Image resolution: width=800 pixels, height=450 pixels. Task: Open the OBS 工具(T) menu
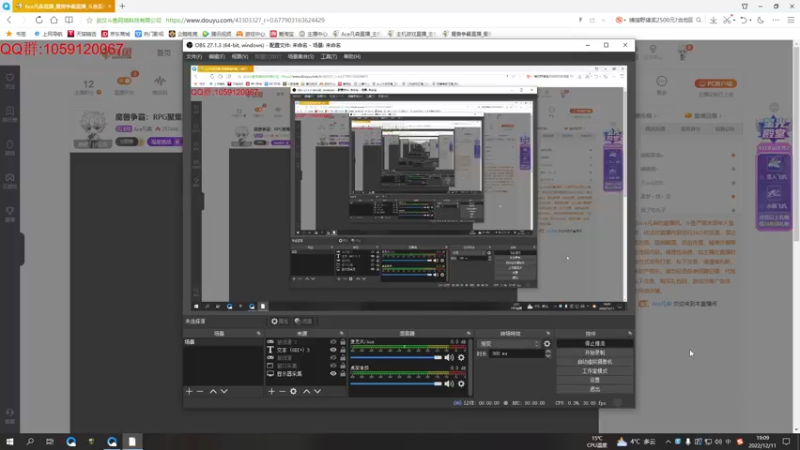[x=329, y=57]
